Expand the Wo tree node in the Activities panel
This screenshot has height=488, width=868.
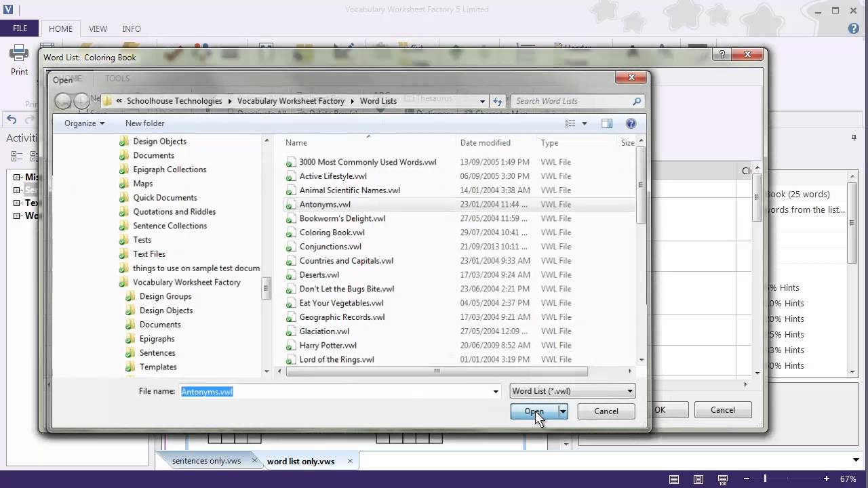tap(17, 216)
